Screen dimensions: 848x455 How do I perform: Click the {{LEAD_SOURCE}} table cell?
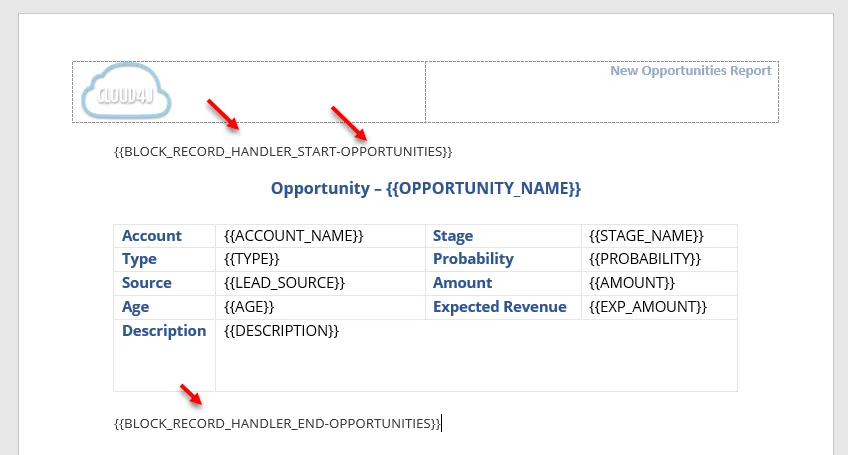320,283
